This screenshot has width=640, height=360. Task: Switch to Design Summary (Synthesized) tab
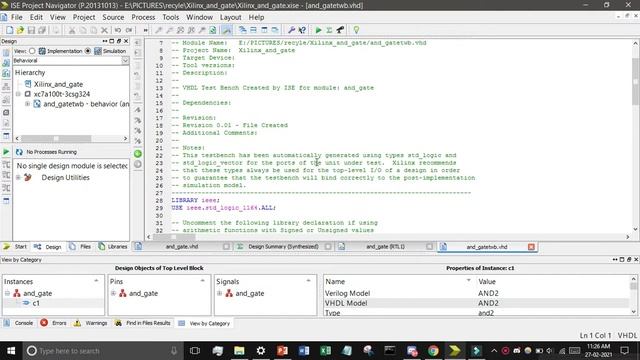[x=283, y=247]
